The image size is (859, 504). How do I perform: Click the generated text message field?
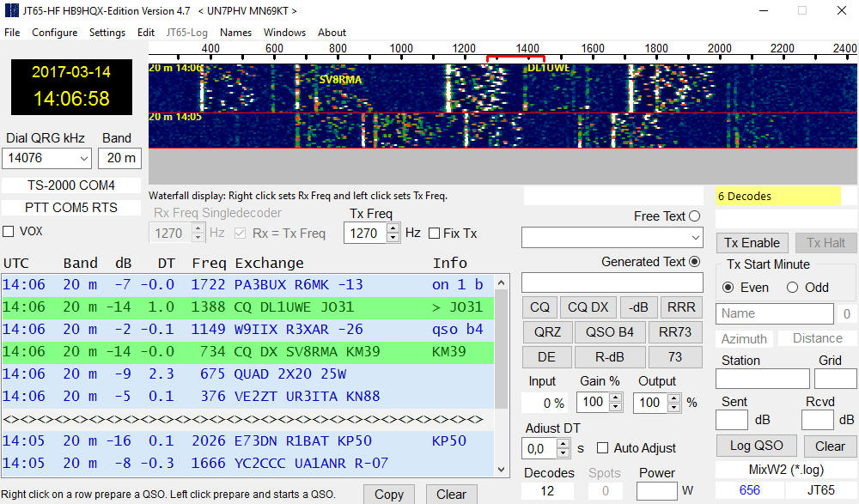pos(612,282)
